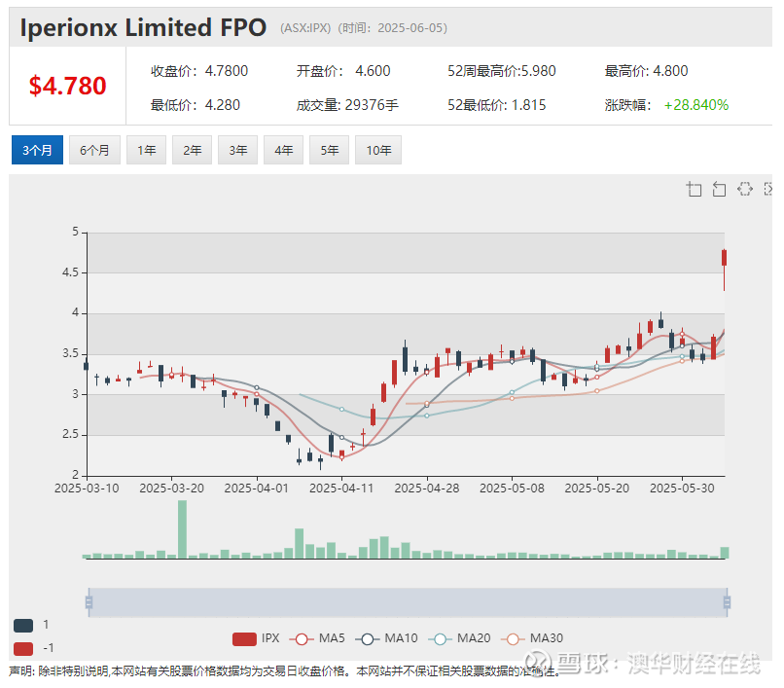Screen dimensions: 784x688
Task: Click the (ASX:IPX) ticker text
Action: (x=305, y=28)
